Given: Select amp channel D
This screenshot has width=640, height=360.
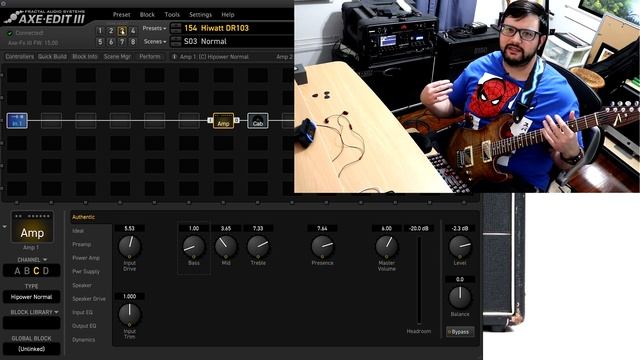Looking at the screenshot, I should point(46,271).
